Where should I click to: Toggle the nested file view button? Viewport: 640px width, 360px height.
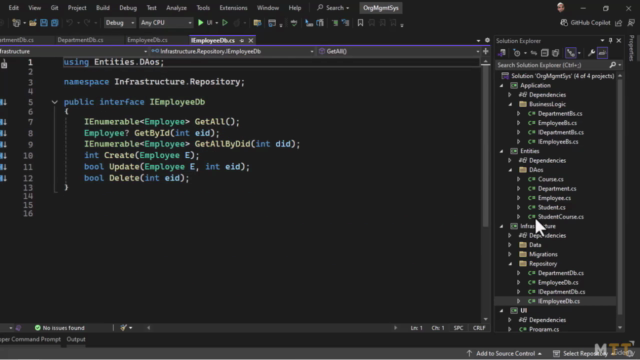[571, 53]
